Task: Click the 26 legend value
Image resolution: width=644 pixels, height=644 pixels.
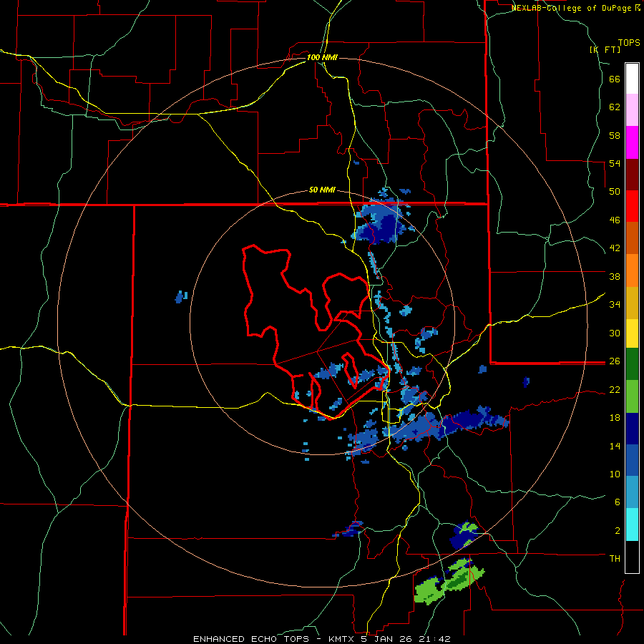Action: pyautogui.click(x=615, y=361)
